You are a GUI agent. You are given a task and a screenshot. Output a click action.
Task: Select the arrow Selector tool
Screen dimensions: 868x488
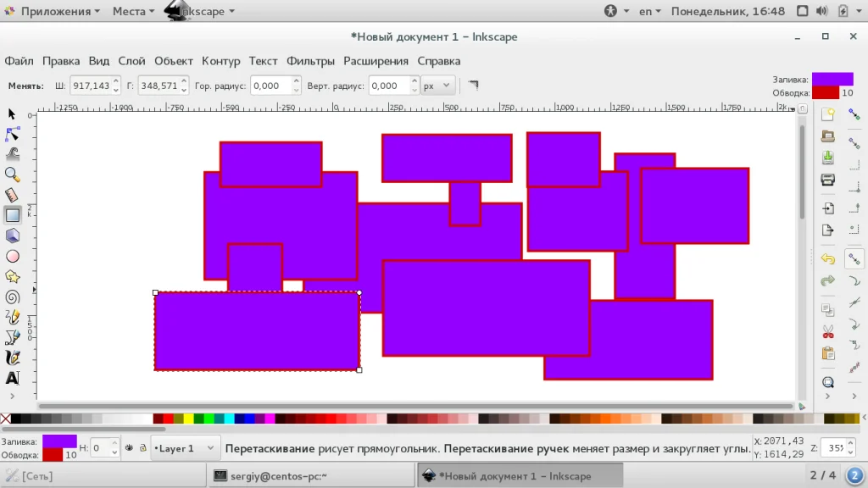click(x=12, y=114)
